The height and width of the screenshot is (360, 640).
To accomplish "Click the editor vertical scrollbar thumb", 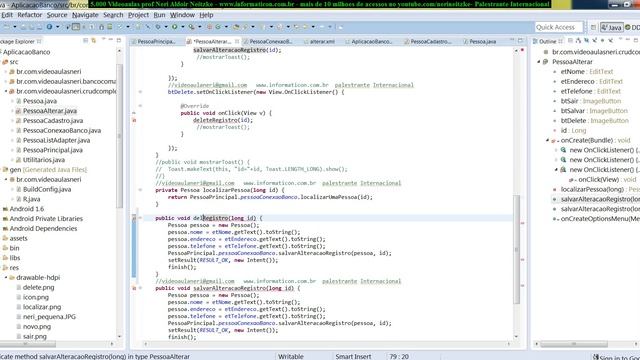I will click(x=516, y=249).
